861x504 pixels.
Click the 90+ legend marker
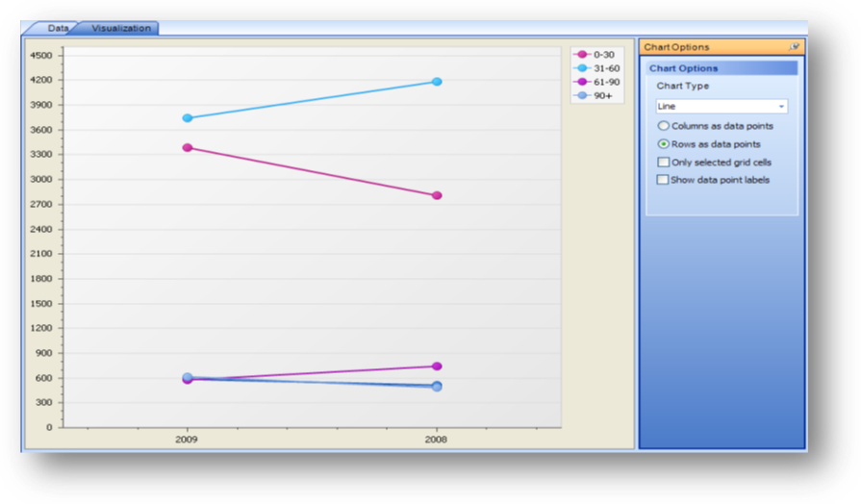582,95
